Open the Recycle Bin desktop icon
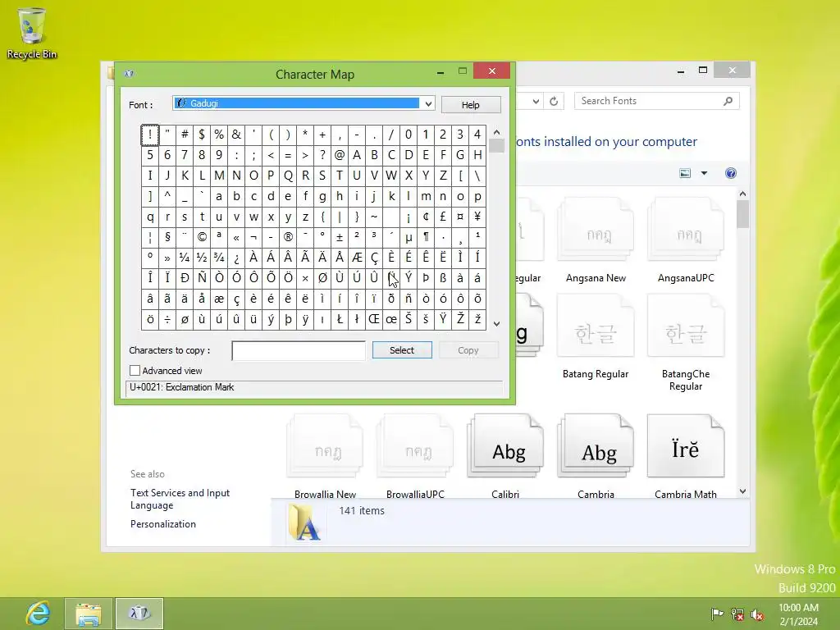 tap(32, 33)
